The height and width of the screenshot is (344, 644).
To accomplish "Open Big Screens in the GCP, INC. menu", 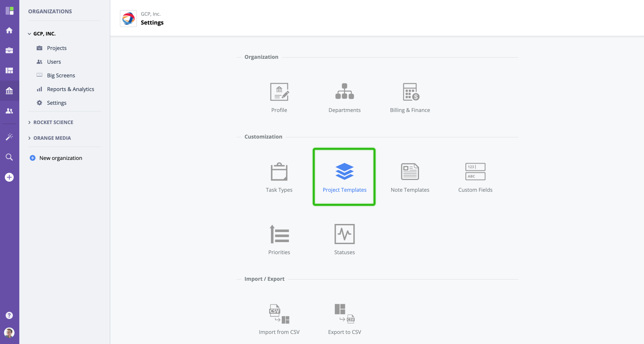I will [x=61, y=75].
